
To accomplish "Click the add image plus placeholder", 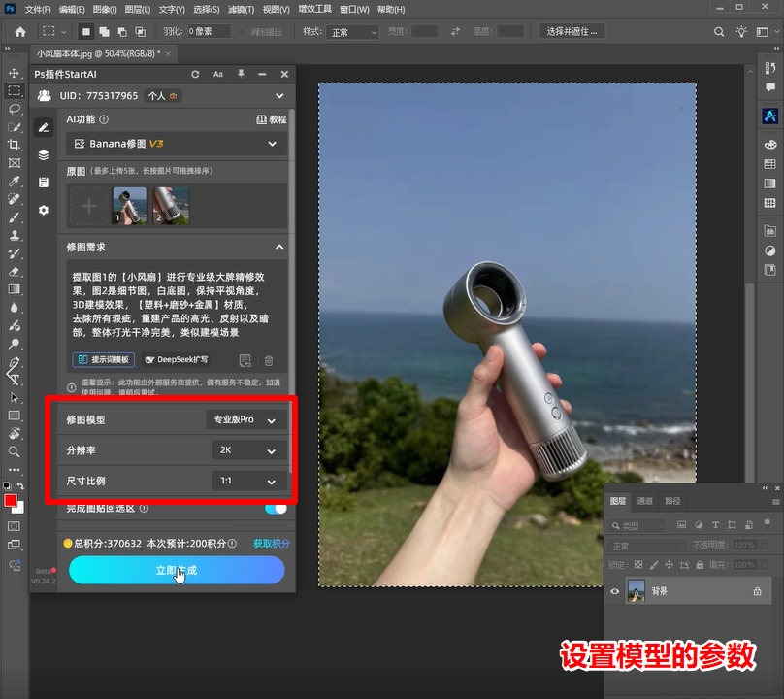I will [89, 206].
